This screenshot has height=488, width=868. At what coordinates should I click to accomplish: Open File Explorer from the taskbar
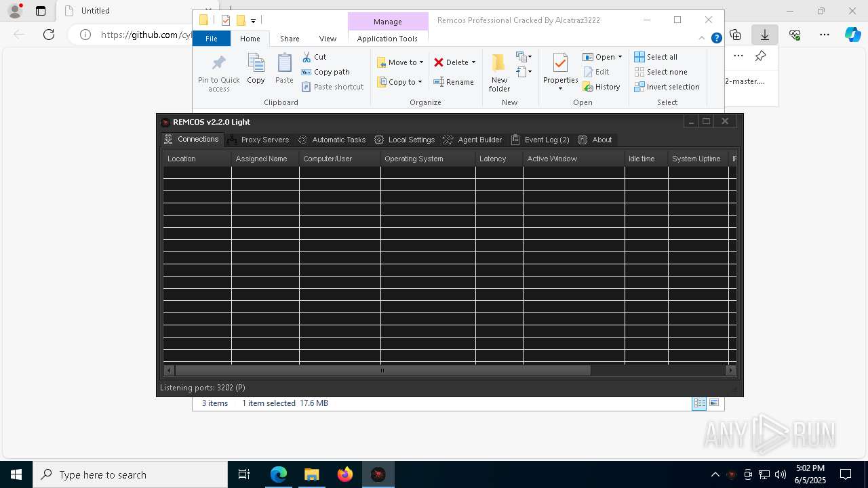(311, 474)
